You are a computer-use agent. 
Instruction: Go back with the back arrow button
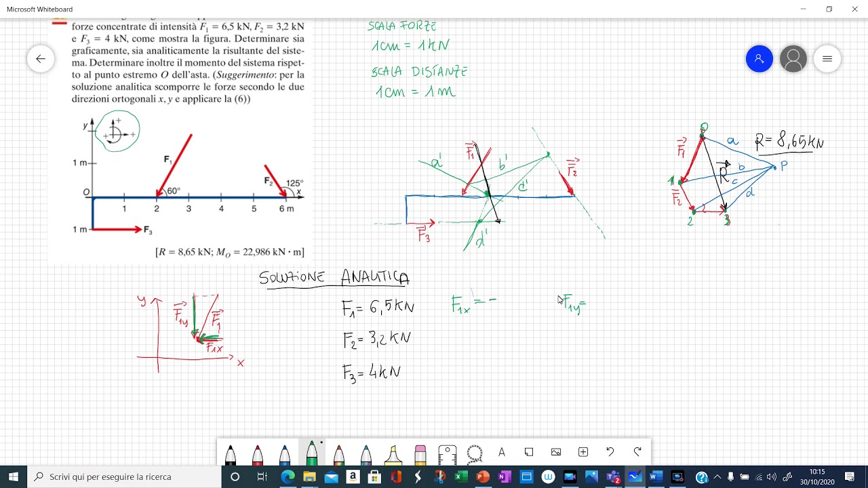point(41,59)
